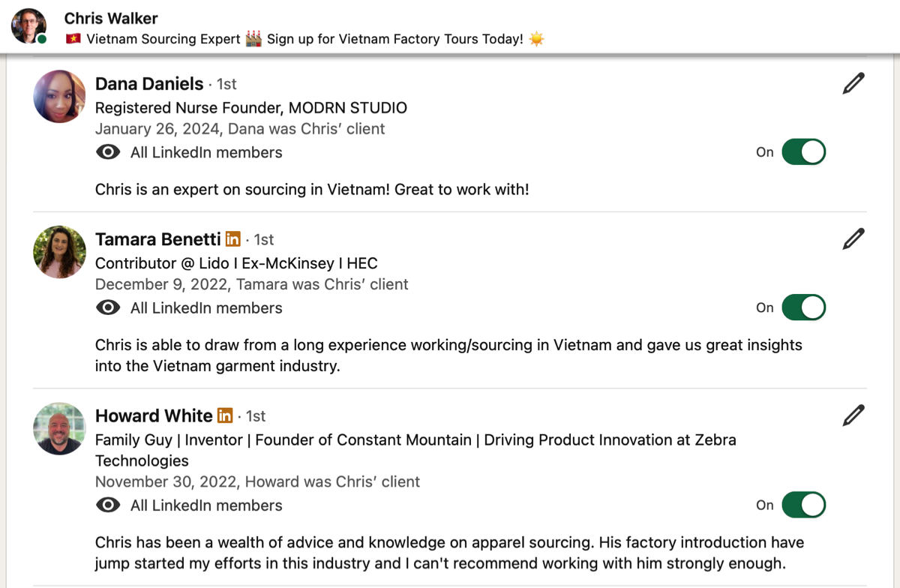
Task: Turn off Dana Daniels' recommendation toggle
Action: [x=803, y=152]
